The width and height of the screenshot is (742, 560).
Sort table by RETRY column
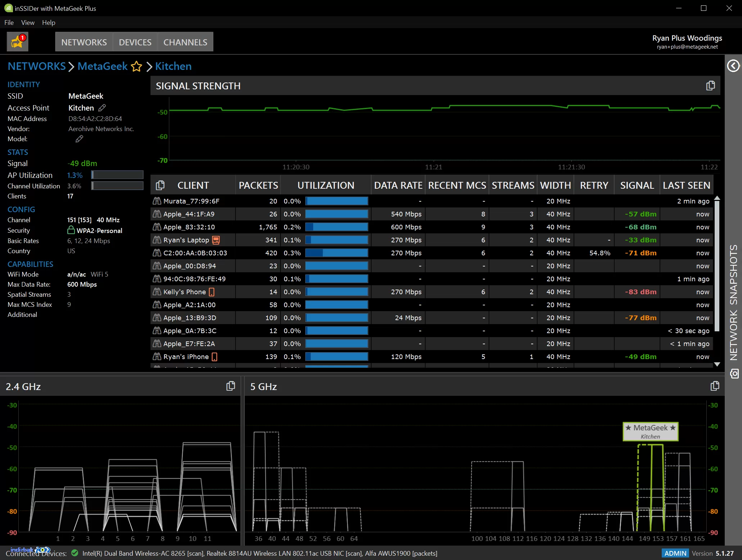(594, 185)
